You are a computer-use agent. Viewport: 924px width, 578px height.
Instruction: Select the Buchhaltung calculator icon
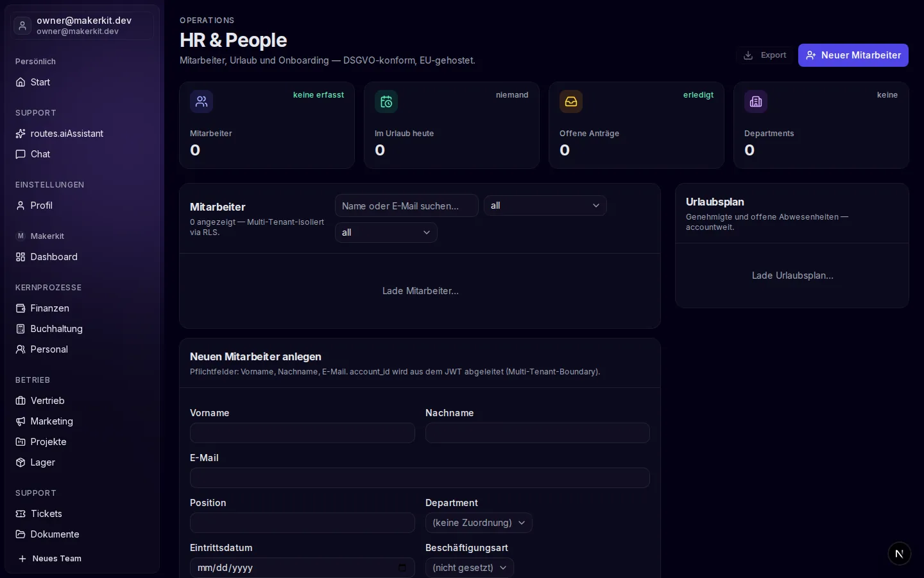(x=21, y=329)
